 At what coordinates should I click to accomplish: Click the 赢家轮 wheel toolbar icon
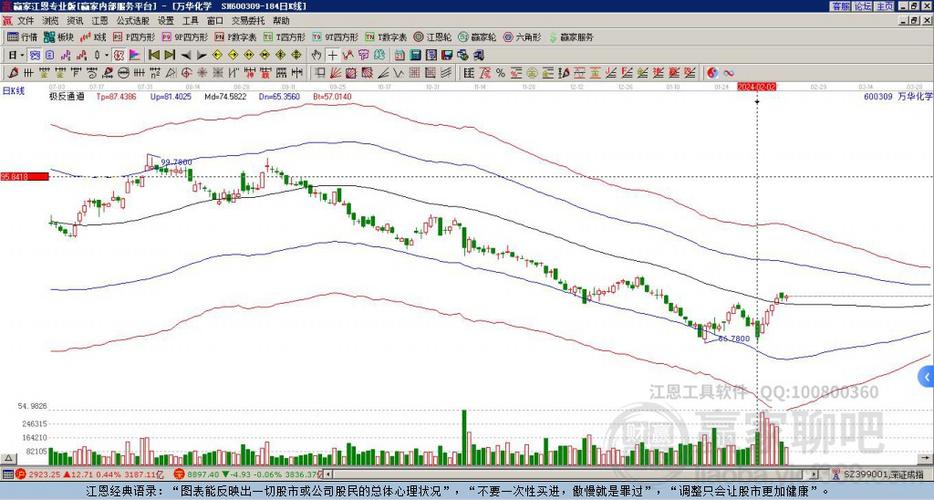point(478,37)
